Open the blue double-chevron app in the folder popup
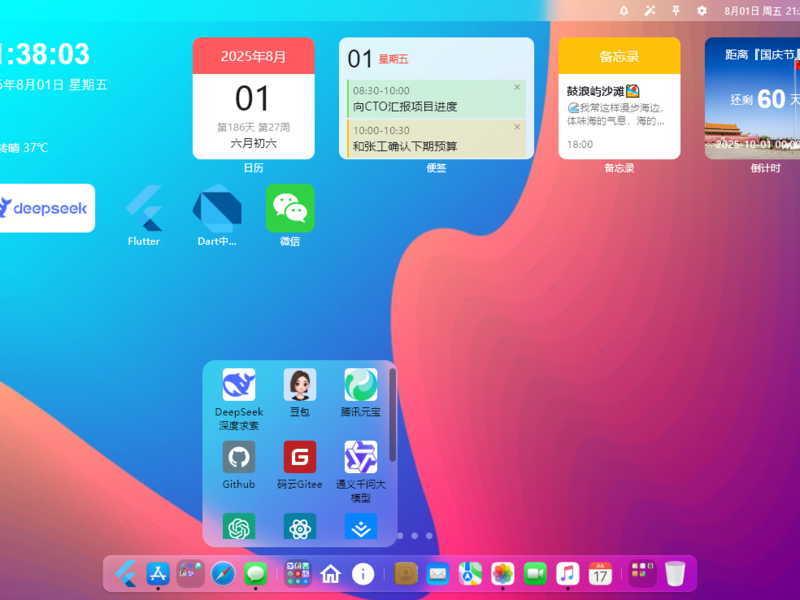The width and height of the screenshot is (800, 600). pos(361,527)
